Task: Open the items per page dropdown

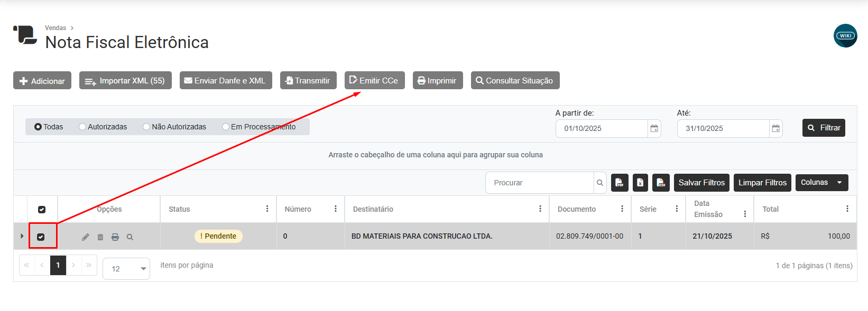Action: (126, 269)
